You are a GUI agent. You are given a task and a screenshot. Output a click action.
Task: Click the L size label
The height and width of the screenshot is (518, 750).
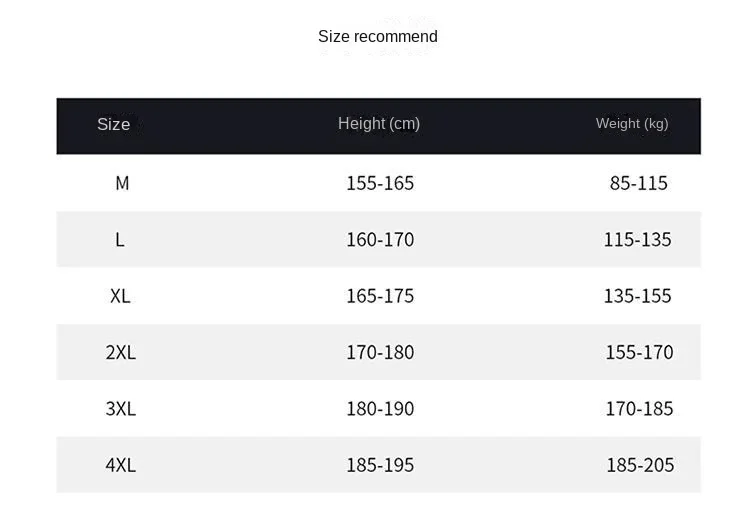[x=120, y=240]
